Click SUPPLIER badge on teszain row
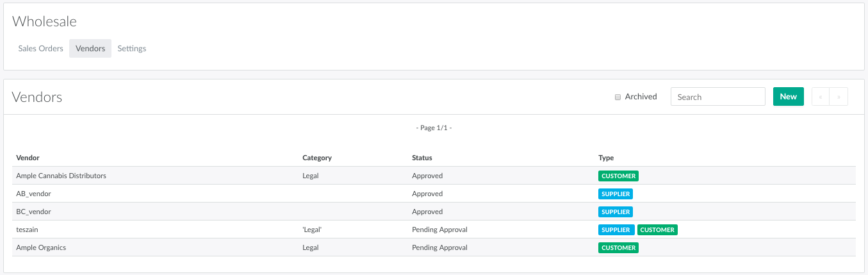This screenshot has width=868, height=275. [616, 229]
